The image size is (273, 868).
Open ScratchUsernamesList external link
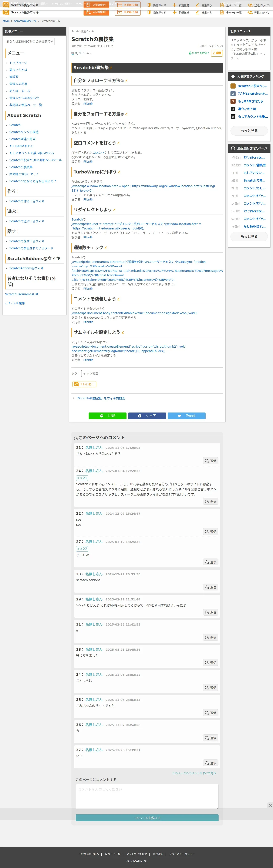point(21,294)
